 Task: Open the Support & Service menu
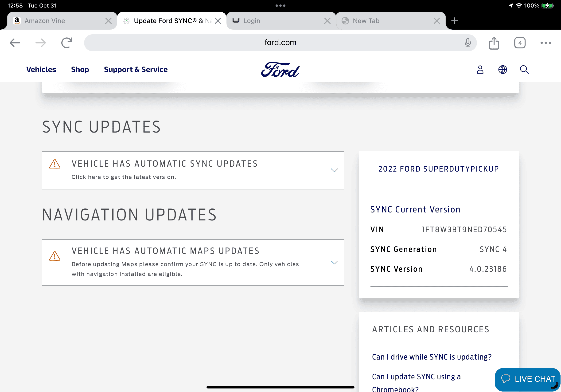[x=136, y=69]
